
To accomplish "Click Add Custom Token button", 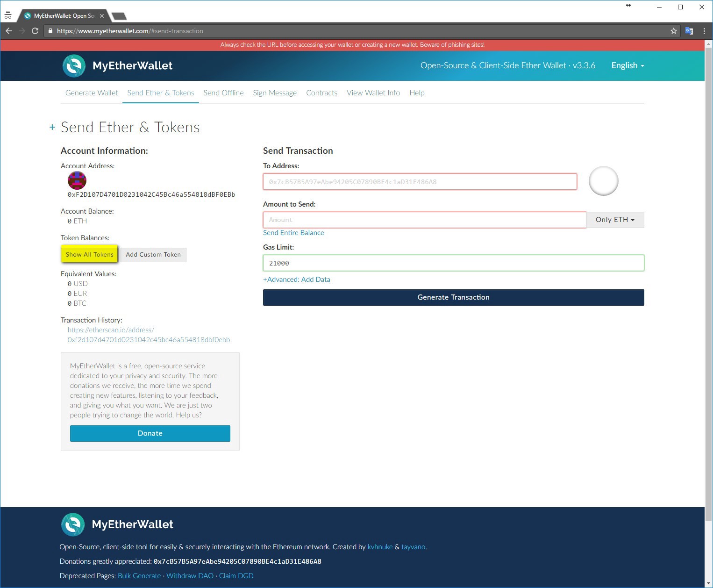I will click(x=153, y=255).
